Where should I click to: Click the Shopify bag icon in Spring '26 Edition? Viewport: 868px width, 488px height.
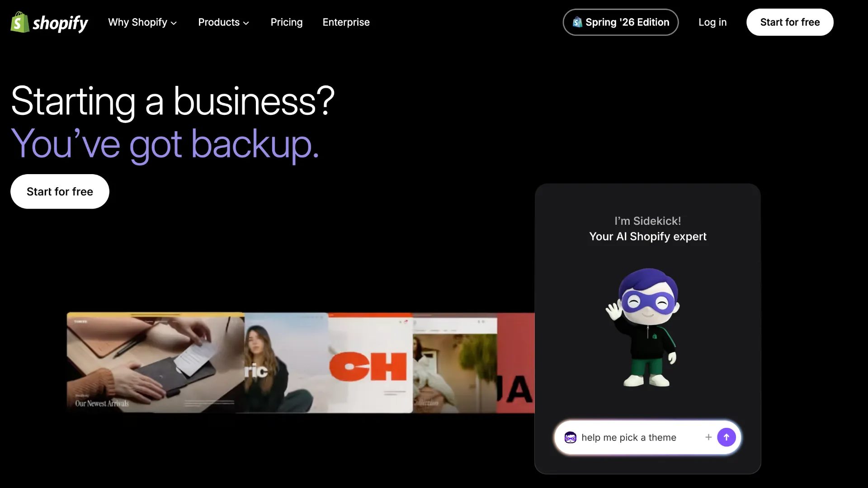(x=577, y=22)
